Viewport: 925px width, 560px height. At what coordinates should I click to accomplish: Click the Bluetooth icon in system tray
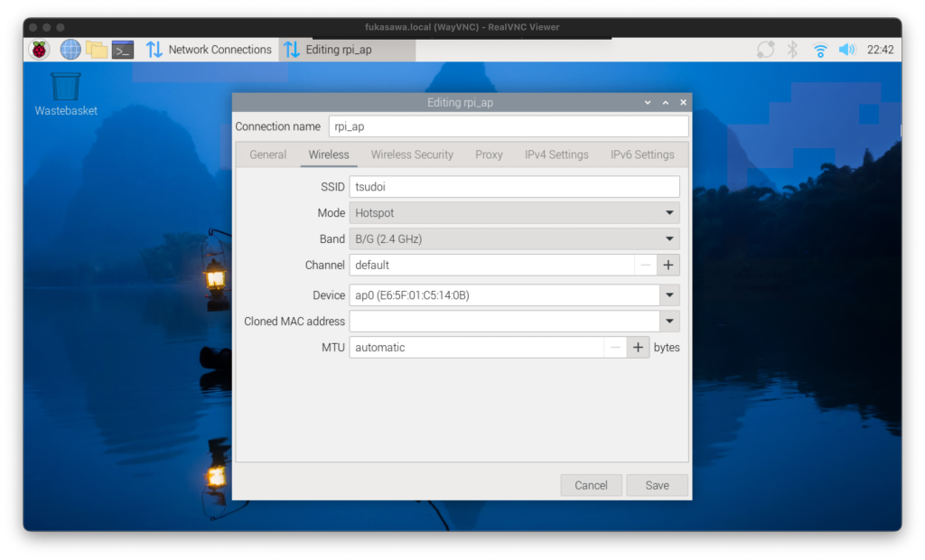pyautogui.click(x=792, y=50)
